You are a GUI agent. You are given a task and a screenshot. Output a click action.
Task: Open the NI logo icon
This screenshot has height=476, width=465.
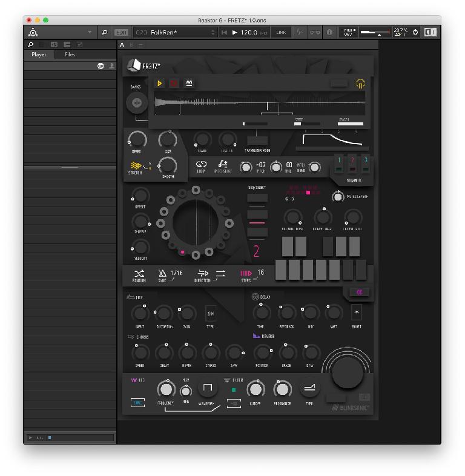430,32
